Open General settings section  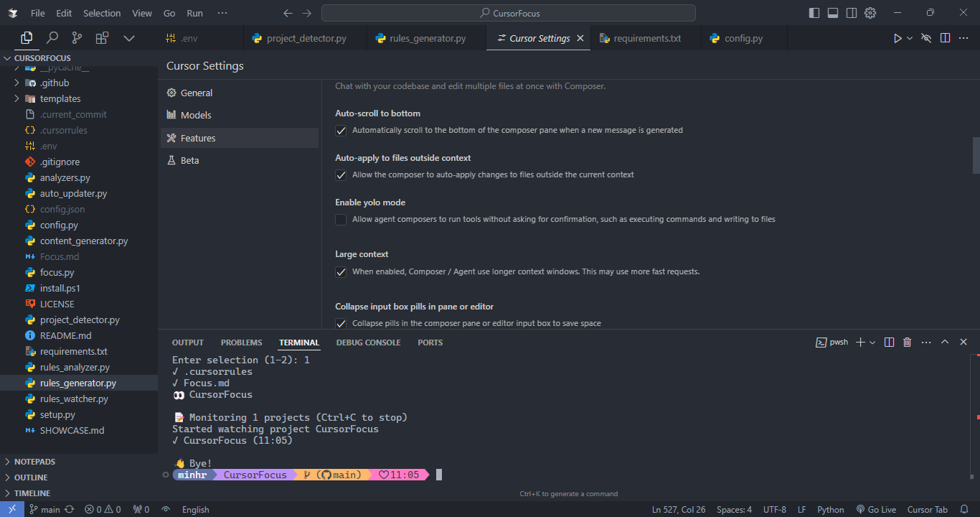click(240, 93)
